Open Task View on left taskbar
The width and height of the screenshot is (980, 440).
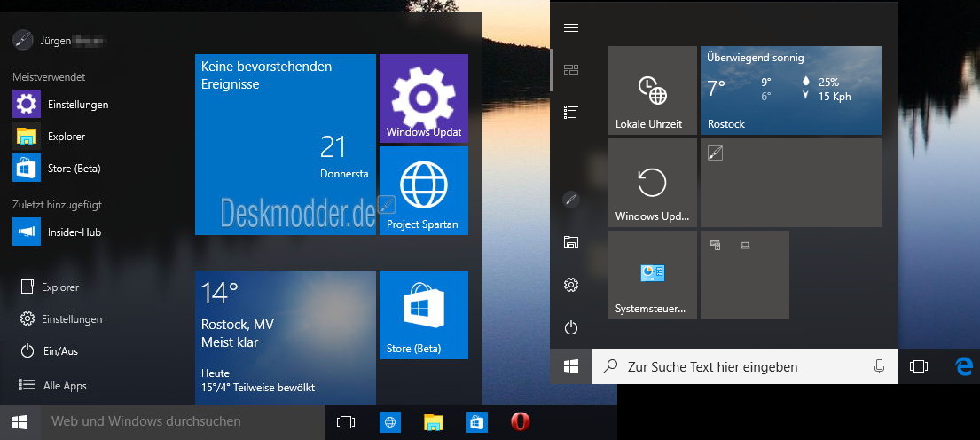(346, 422)
